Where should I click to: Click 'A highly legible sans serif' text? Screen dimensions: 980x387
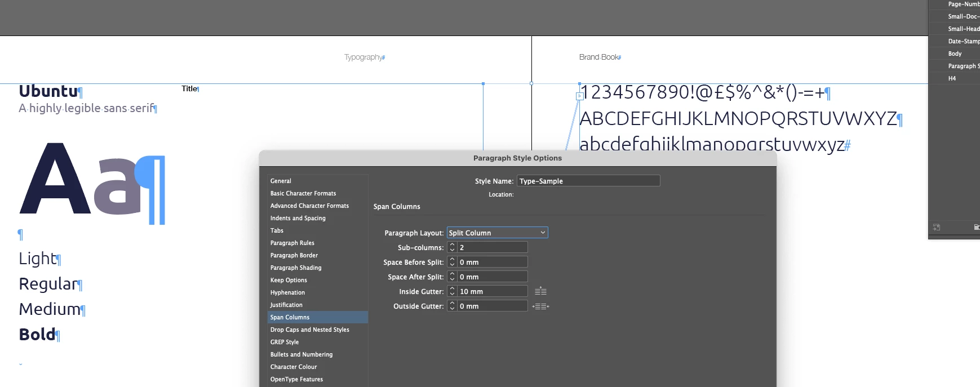[x=86, y=108]
